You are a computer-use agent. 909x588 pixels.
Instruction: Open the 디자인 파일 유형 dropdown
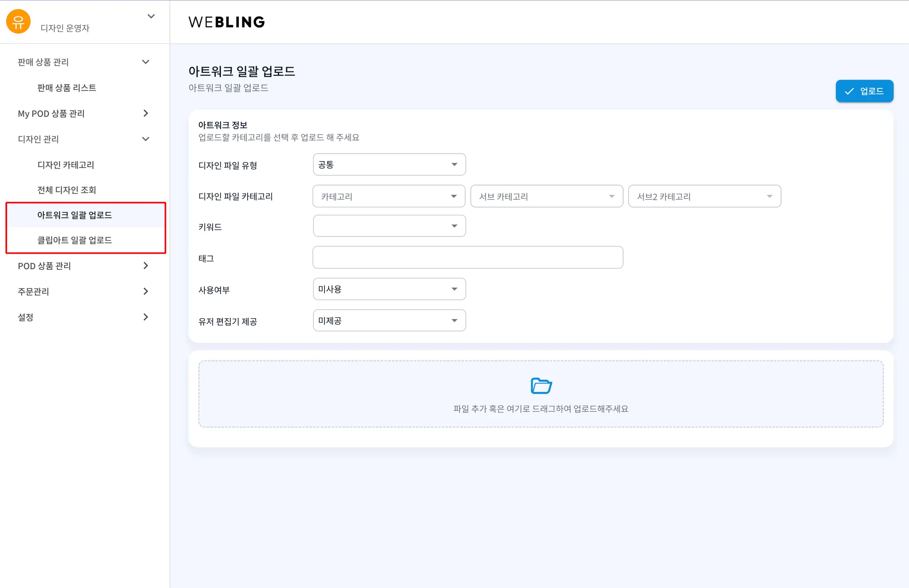click(389, 165)
